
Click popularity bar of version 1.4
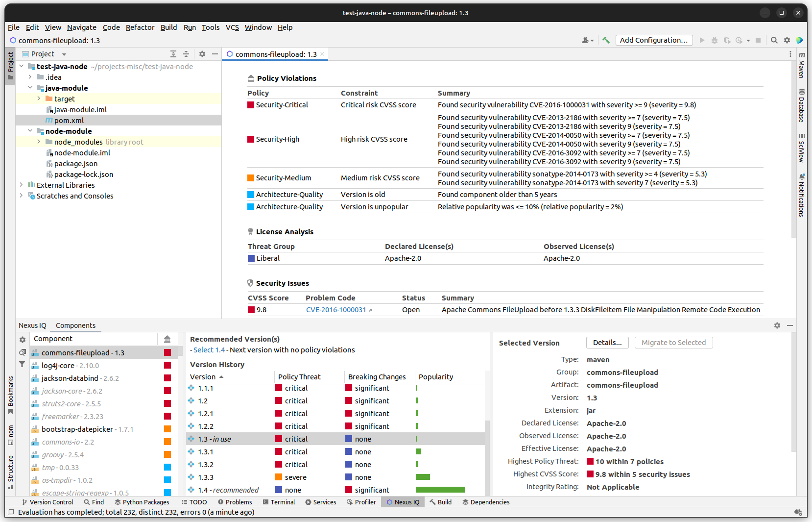pos(440,490)
